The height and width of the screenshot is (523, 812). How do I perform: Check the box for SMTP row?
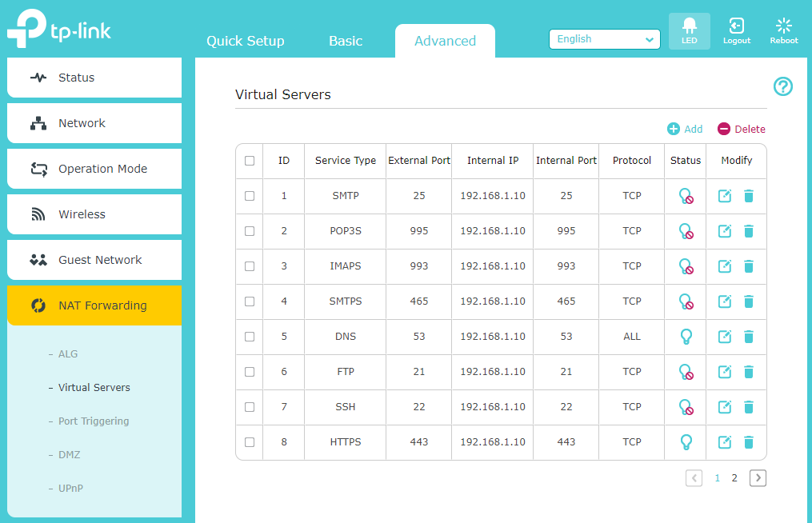[x=250, y=196]
